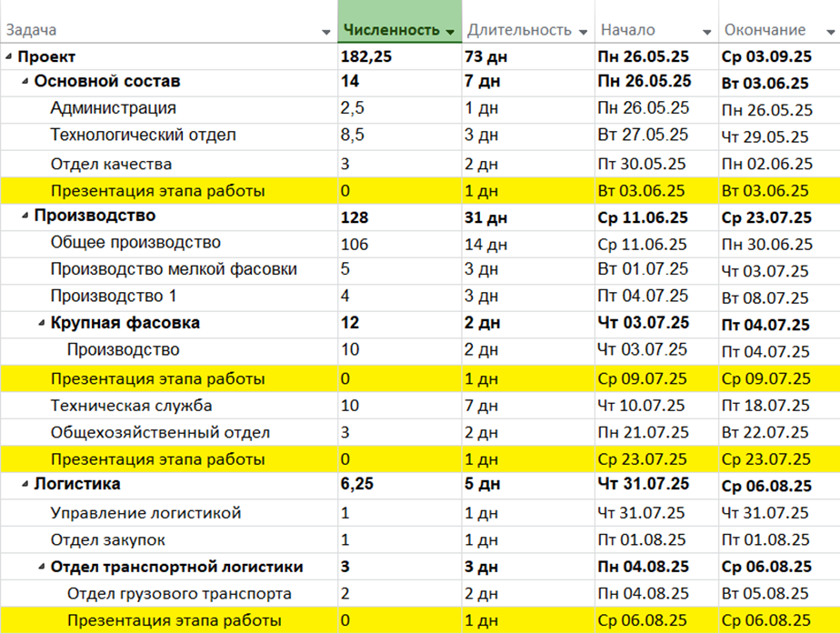
Task: Select the Численность column header
Action: coord(391,31)
